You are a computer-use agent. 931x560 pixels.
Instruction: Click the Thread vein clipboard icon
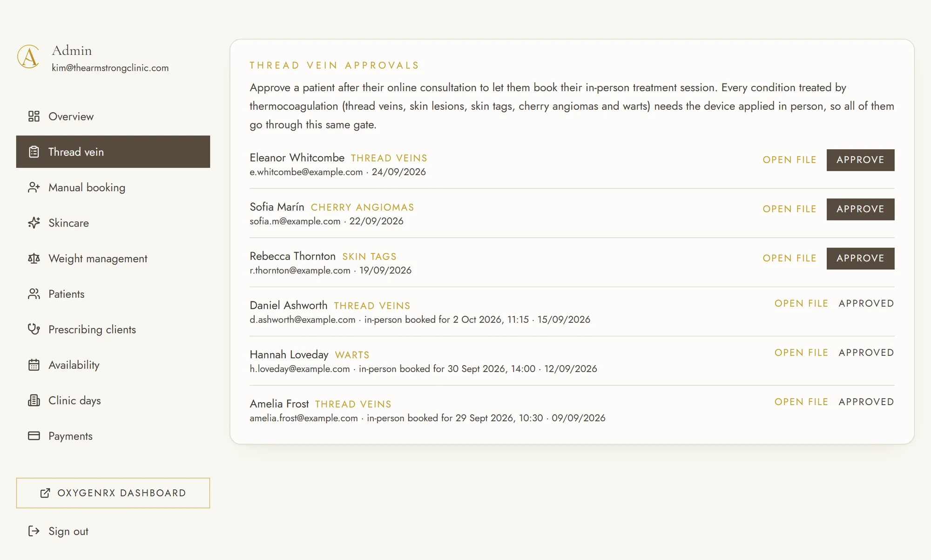(x=34, y=152)
